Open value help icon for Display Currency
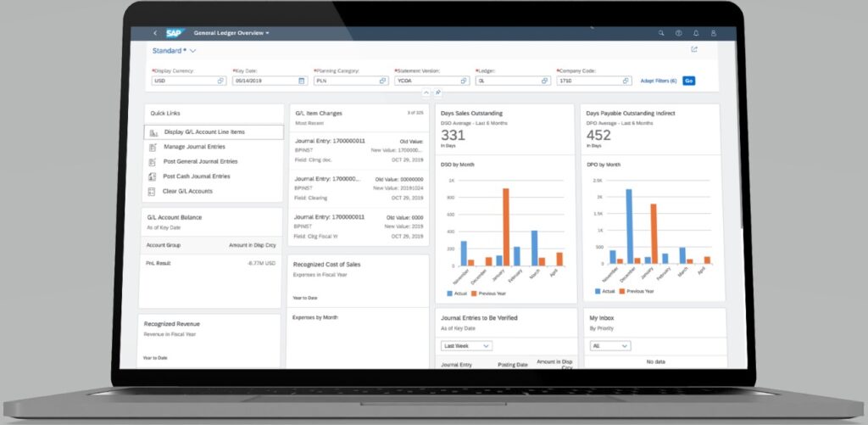The width and height of the screenshot is (868, 425). [220, 81]
